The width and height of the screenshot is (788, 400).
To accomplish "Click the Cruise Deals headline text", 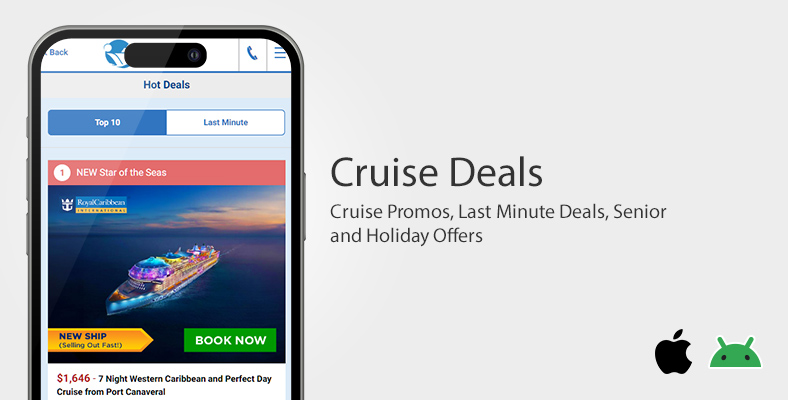I will click(436, 172).
